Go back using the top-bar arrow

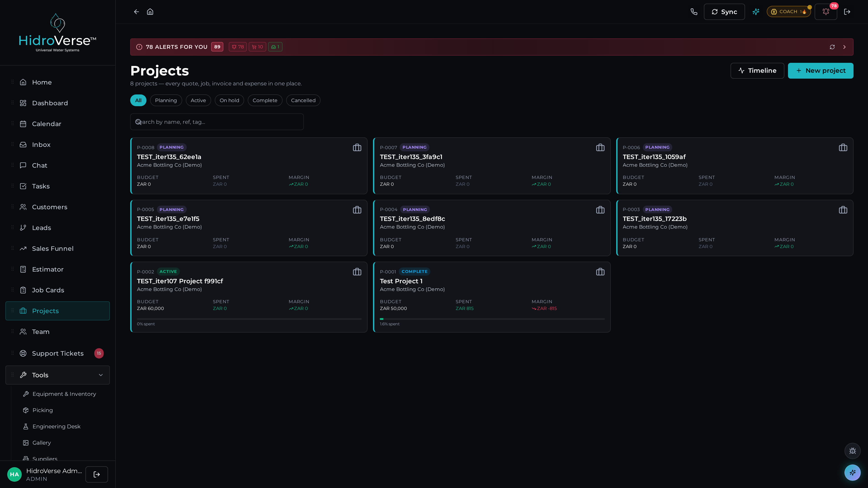(x=137, y=12)
